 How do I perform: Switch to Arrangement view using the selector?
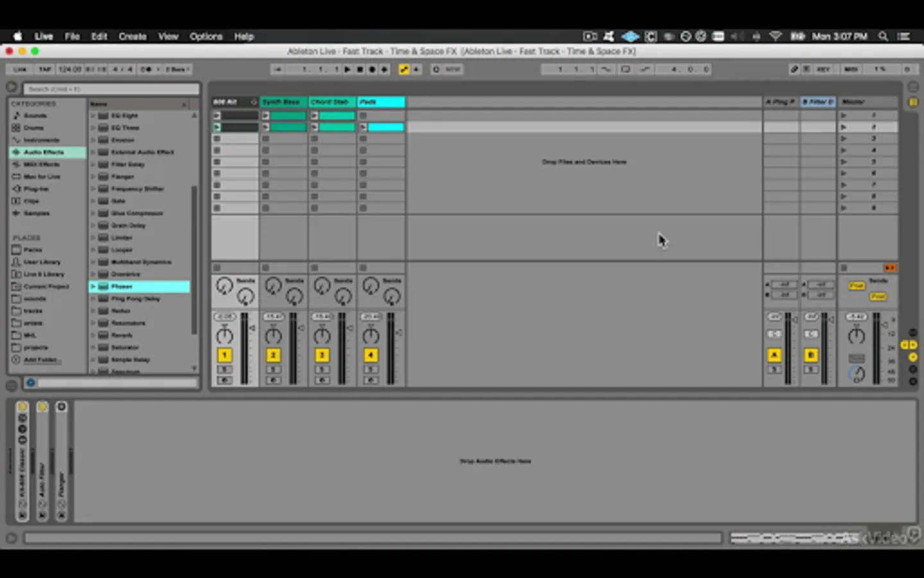[x=912, y=87]
